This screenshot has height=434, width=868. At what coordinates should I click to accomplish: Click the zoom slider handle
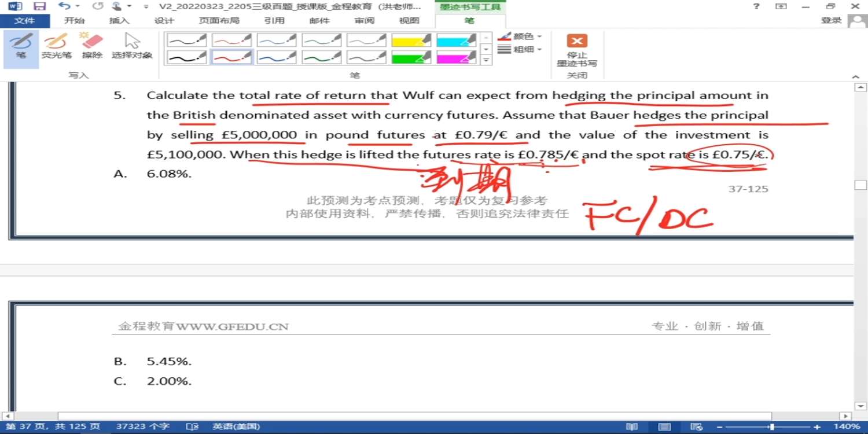pyautogui.click(x=771, y=427)
